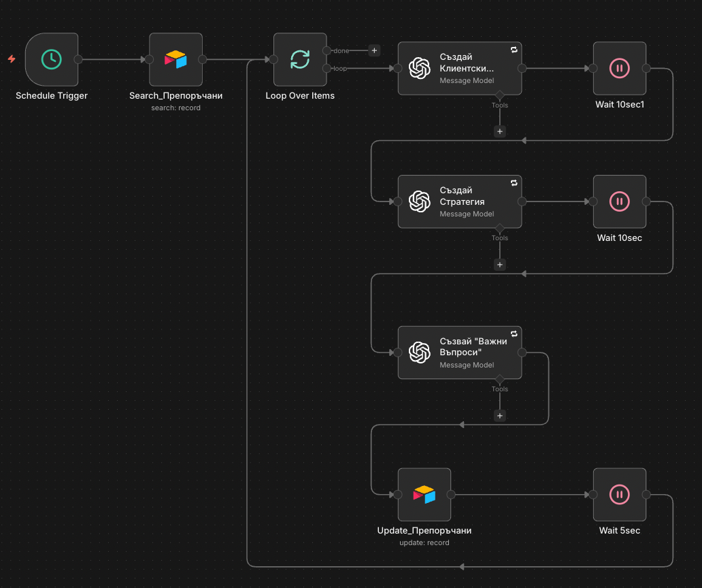
Task: Open the Airtable icon on Update_Препоръчани
Action: (x=424, y=495)
